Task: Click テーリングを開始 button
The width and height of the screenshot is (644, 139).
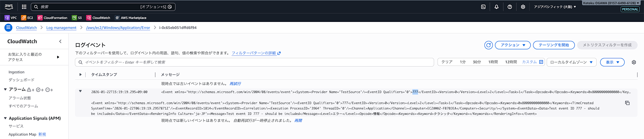Action: coord(554,45)
